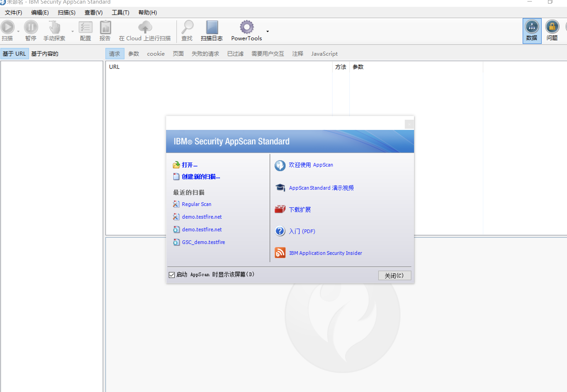
Task: Open the Report clipboard icon
Action: pos(105,27)
